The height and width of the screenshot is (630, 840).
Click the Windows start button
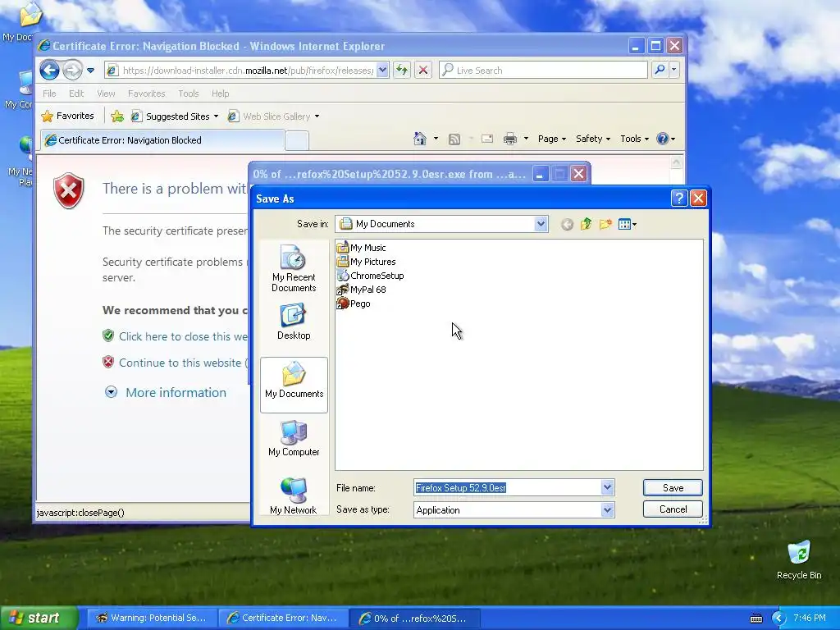(39, 618)
